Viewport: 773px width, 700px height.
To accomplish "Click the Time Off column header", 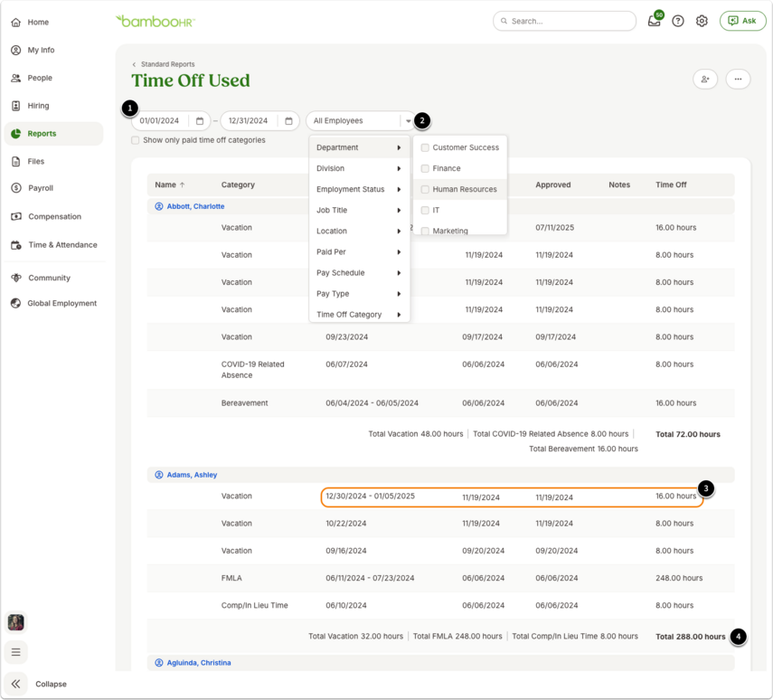I will click(x=671, y=185).
